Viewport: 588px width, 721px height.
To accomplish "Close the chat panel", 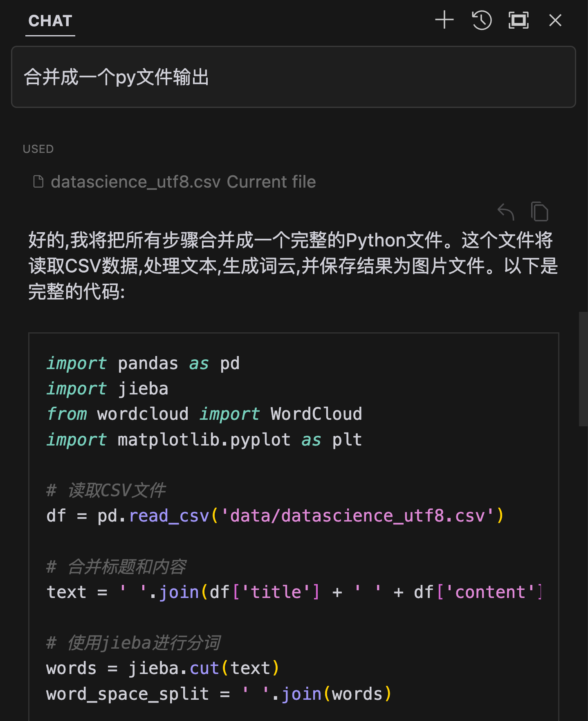I will tap(554, 20).
